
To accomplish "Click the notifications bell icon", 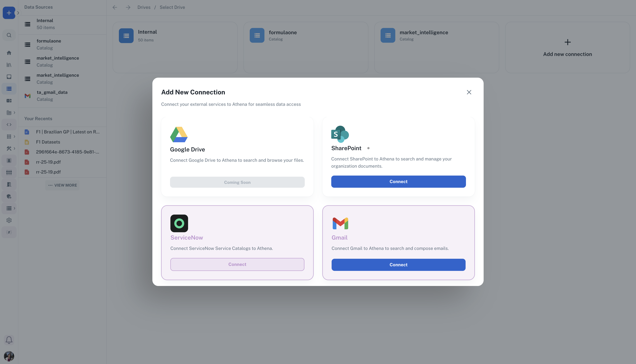I will (9, 340).
